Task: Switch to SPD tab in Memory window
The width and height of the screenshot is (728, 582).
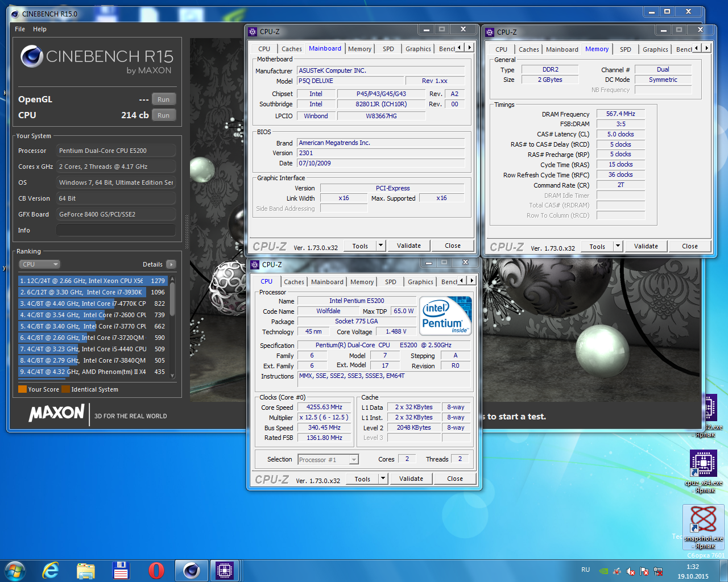Action: point(626,49)
